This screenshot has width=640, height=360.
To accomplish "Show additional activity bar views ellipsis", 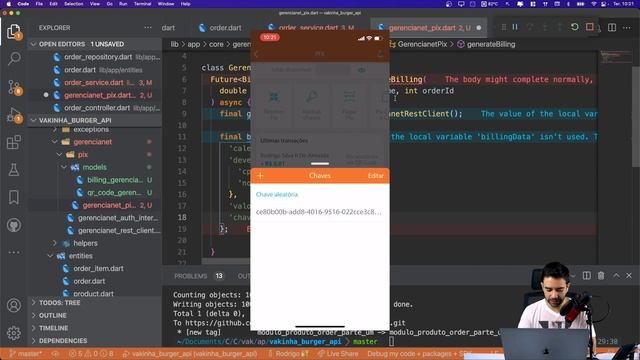I will click(x=14, y=253).
